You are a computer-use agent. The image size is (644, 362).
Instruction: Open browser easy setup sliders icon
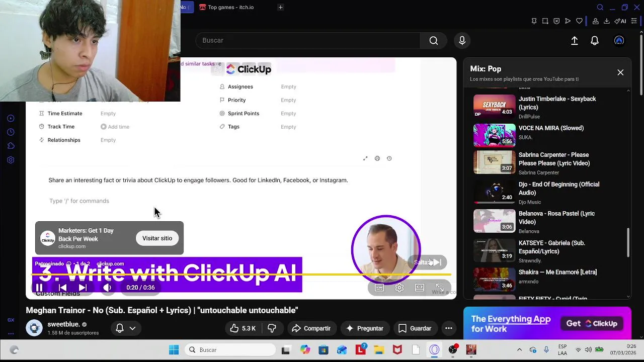click(x=634, y=21)
